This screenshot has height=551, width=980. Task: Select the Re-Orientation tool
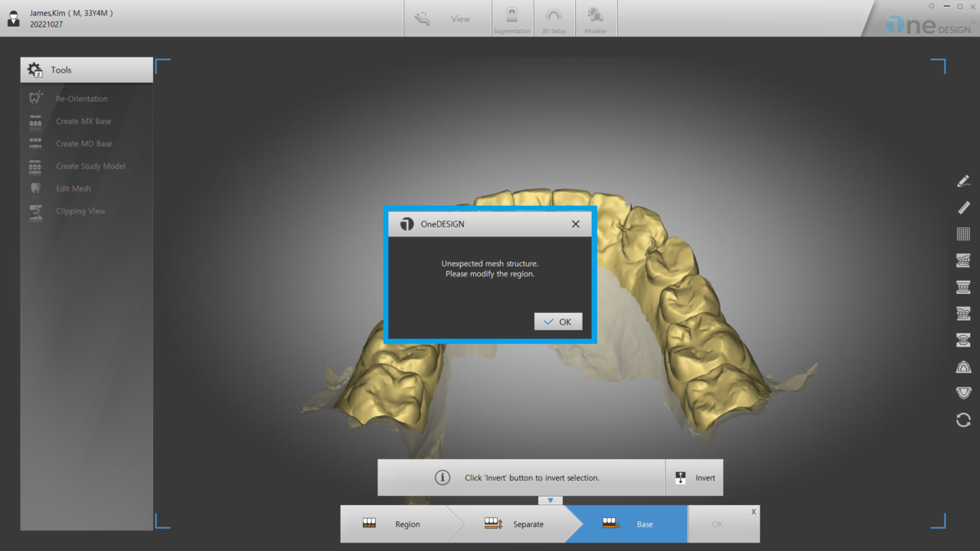click(81, 98)
